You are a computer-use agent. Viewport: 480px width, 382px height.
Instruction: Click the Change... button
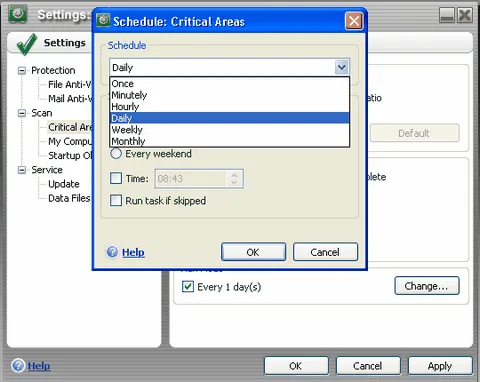pos(427,286)
